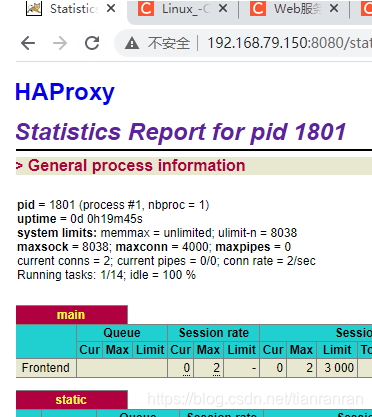View the 'not secure' warning triangle icon

point(132,43)
